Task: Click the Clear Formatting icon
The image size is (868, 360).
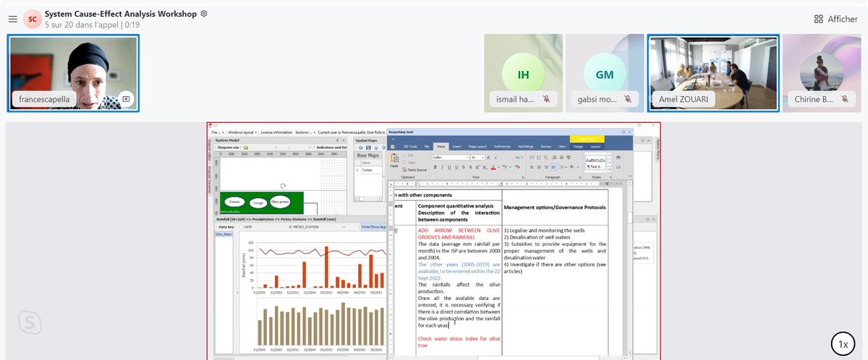Action: [x=517, y=167]
